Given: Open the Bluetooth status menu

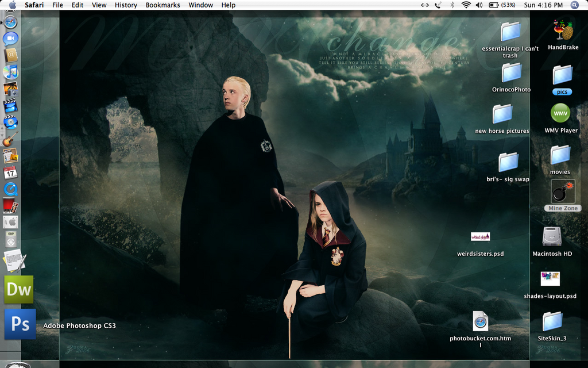Looking at the screenshot, I should tap(452, 5).
